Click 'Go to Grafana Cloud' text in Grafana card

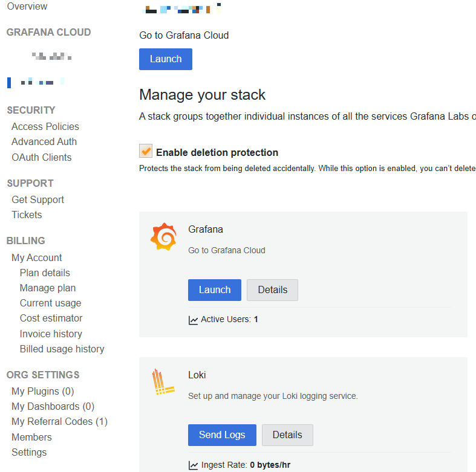pyautogui.click(x=227, y=251)
